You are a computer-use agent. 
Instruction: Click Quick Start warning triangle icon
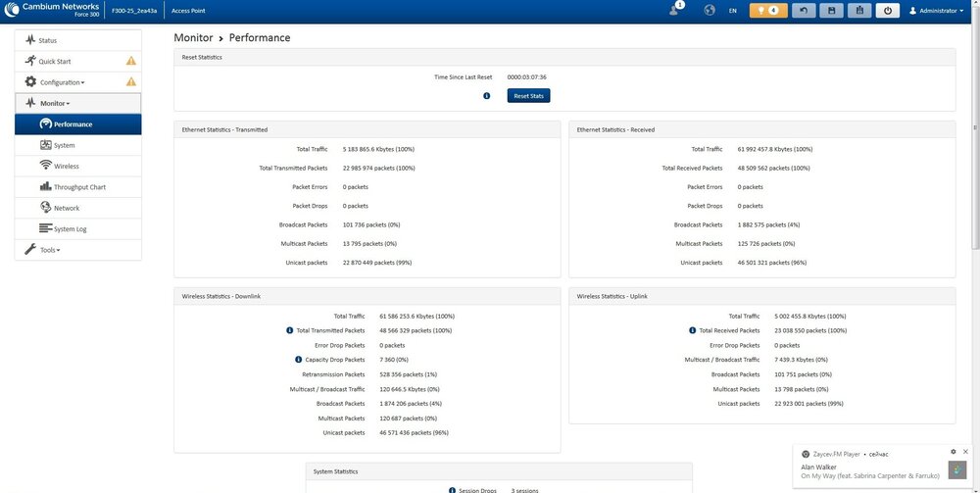[x=131, y=61]
